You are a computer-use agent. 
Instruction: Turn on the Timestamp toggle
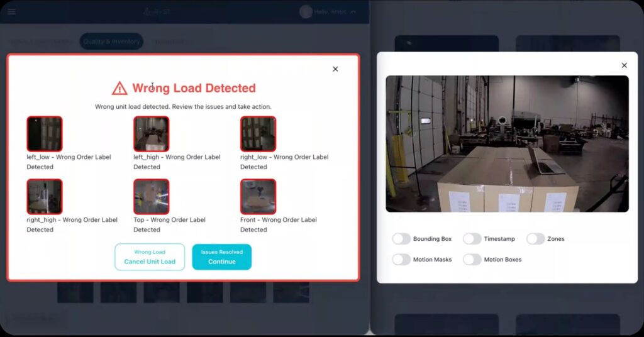[x=472, y=239]
